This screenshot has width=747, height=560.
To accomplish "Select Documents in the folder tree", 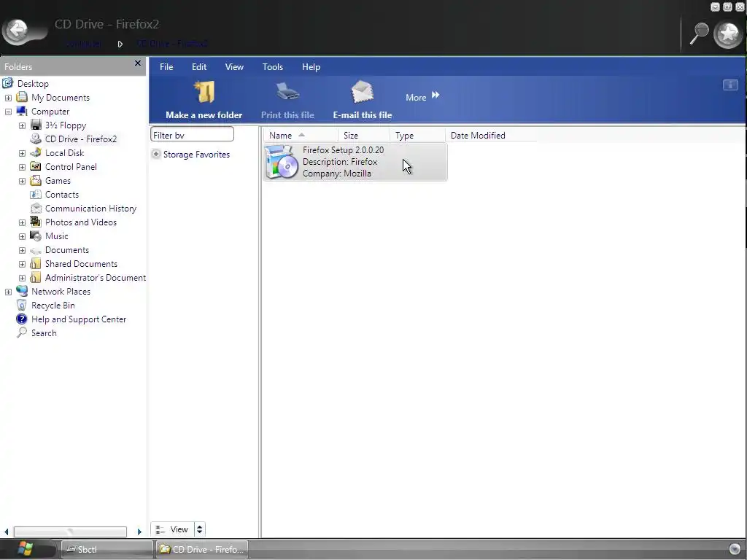I will pos(66,250).
